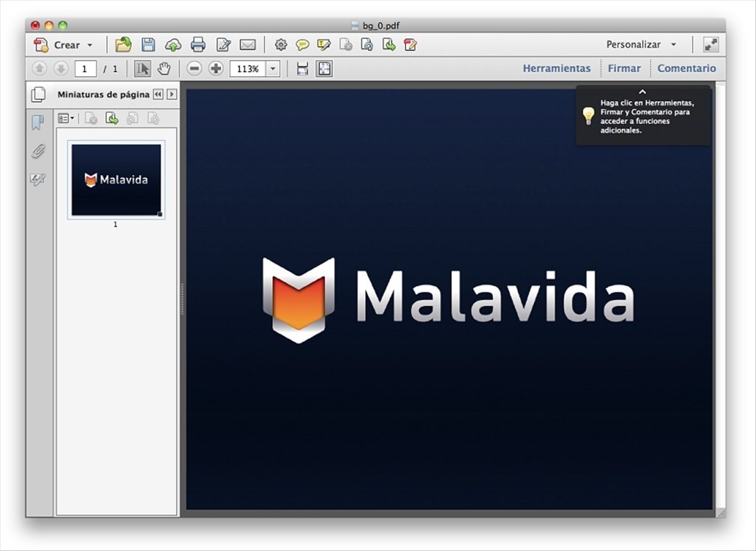Viewport: 756px width, 551px height.
Task: Click the edit document with pencil icon
Action: pos(223,45)
